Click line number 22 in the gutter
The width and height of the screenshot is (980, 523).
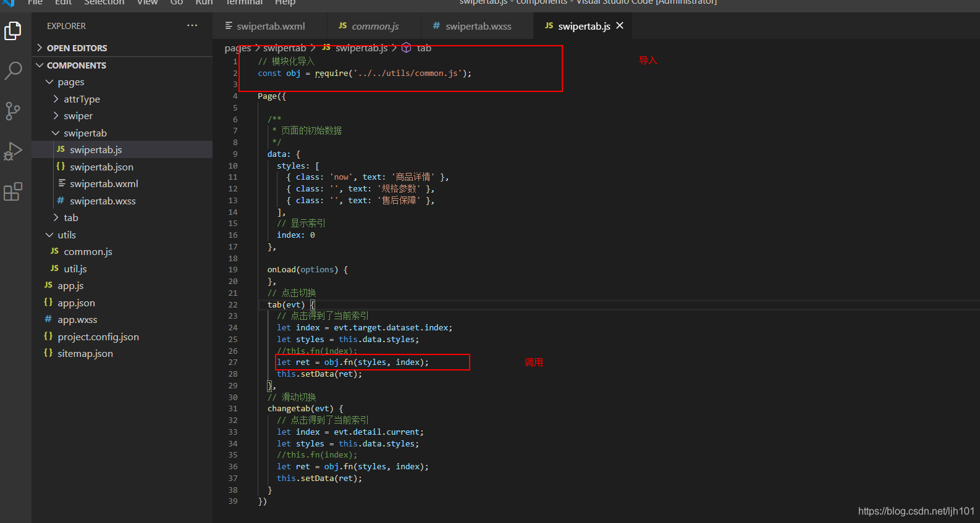click(x=233, y=304)
